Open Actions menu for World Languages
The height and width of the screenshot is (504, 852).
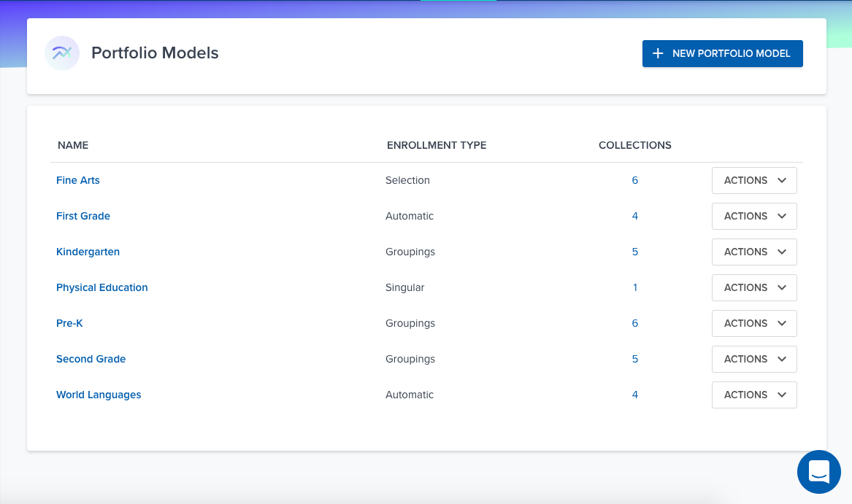tap(754, 395)
